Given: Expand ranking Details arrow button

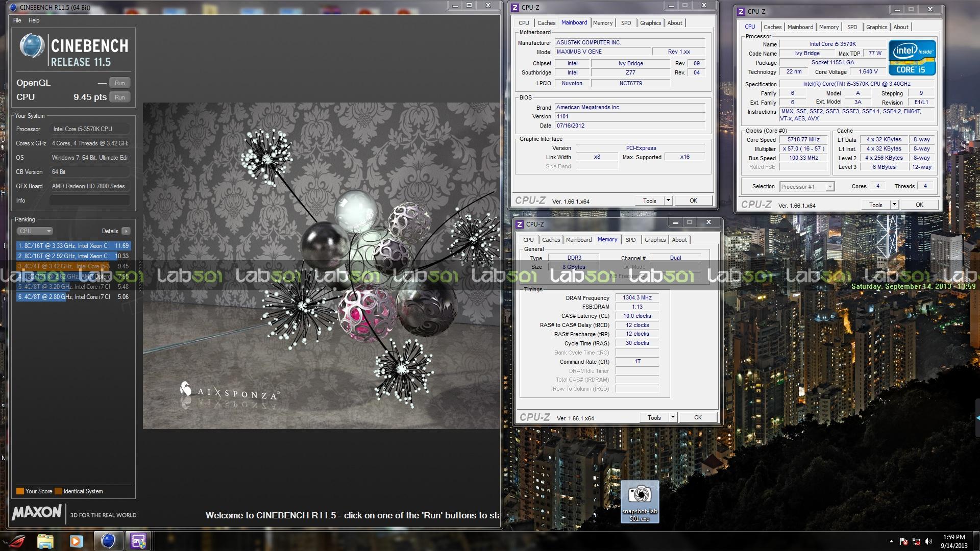Looking at the screenshot, I should click(126, 231).
